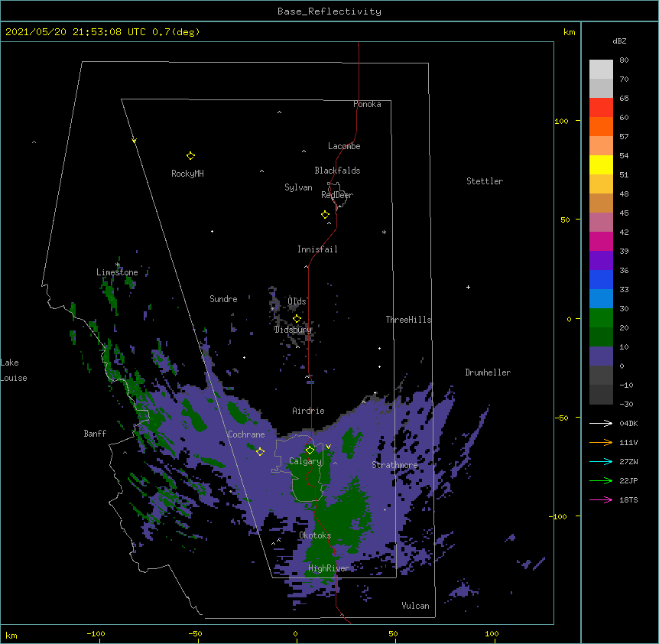The image size is (659, 644).
Task: Click the green 20–30 dBZ swatch
Action: click(x=601, y=318)
